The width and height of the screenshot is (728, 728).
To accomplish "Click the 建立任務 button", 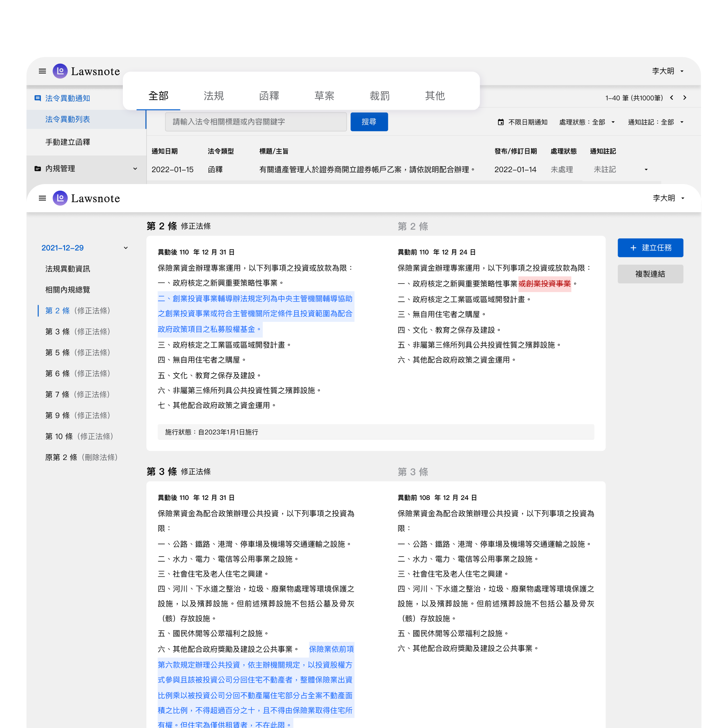I will point(650,248).
